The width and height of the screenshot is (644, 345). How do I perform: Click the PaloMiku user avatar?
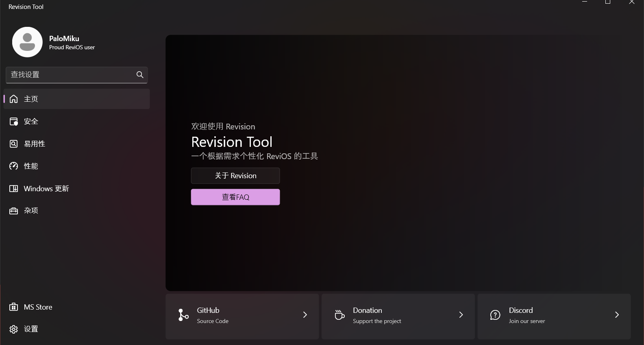(27, 42)
